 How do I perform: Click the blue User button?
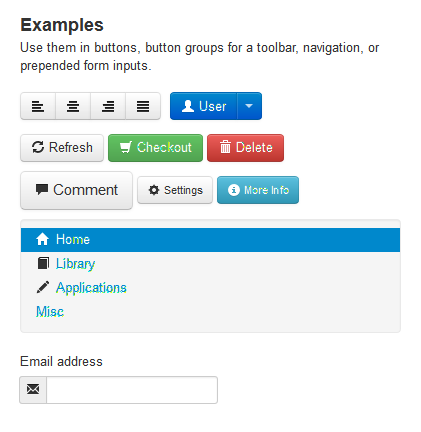click(x=204, y=106)
